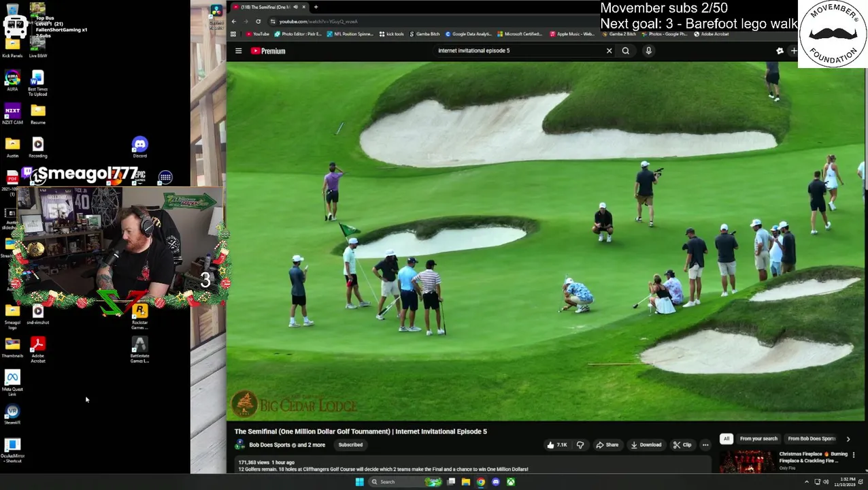The height and width of the screenshot is (490, 868).
Task: Open the Rockstar Games desktop shortcut
Action: click(x=139, y=316)
